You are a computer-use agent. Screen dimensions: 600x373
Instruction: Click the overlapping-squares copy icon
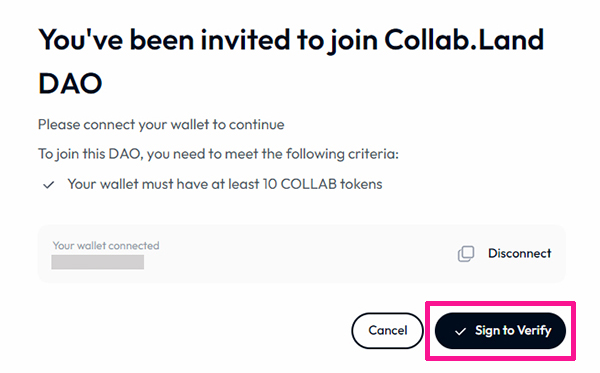click(466, 254)
